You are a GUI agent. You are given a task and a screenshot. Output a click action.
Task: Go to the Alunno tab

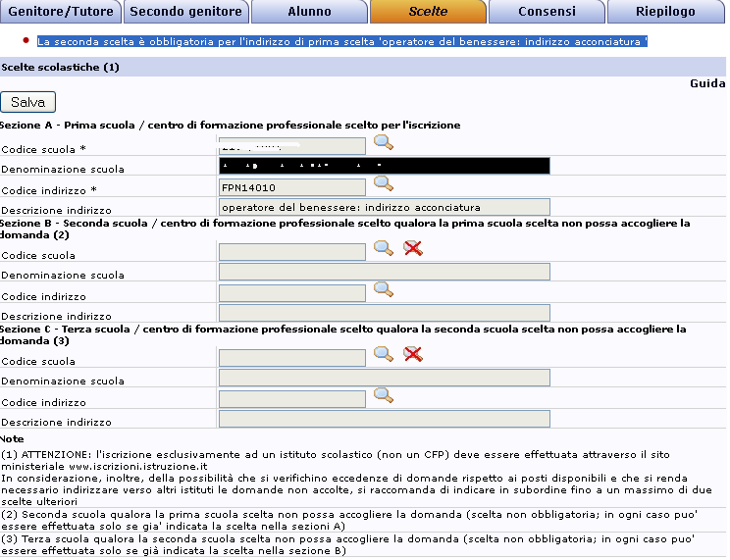309,12
